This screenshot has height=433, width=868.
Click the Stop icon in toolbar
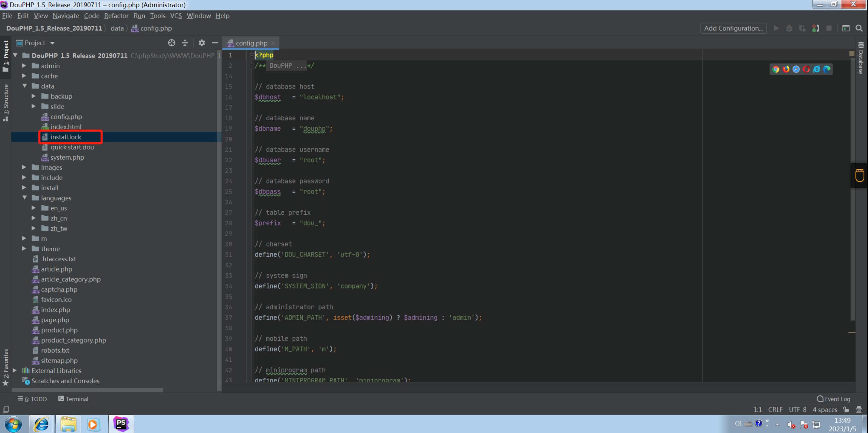coord(829,28)
